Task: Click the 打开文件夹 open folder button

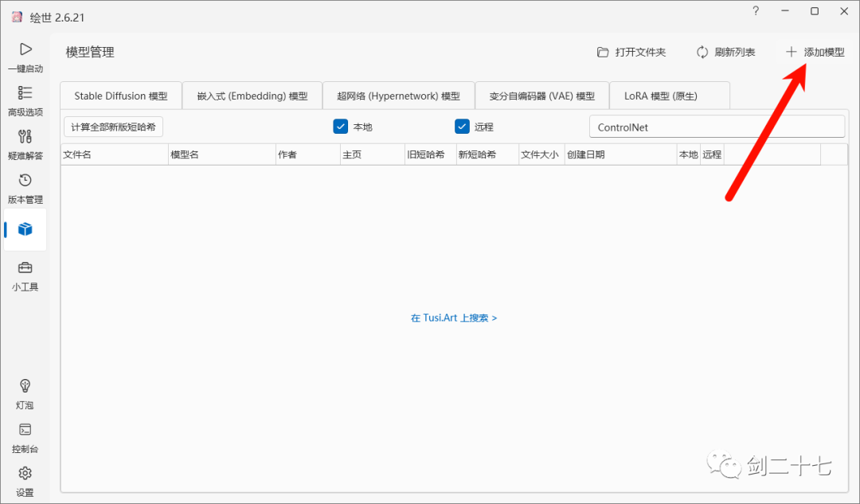Action: [632, 52]
